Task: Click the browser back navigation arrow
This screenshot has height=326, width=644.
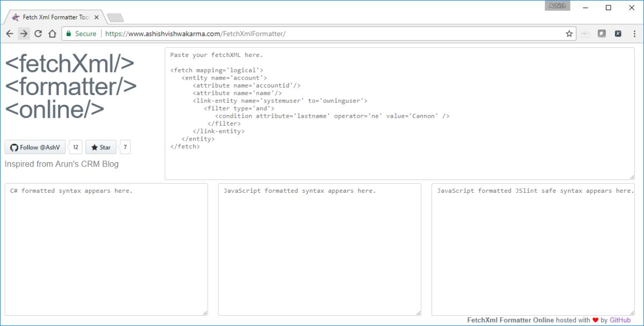Action: click(x=10, y=33)
